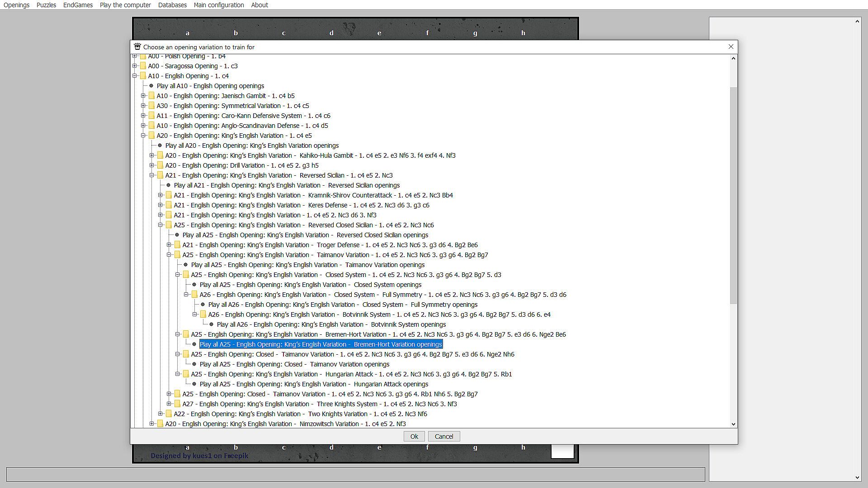Open the Databases menu

pyautogui.click(x=172, y=5)
